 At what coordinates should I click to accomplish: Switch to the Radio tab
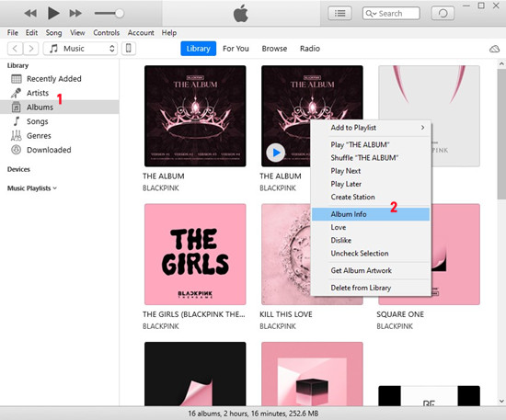point(310,49)
